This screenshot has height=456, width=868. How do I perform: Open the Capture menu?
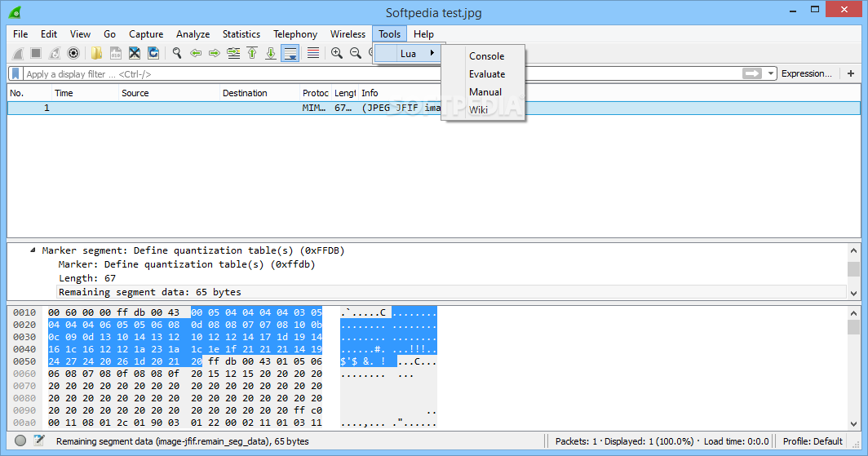coord(146,34)
